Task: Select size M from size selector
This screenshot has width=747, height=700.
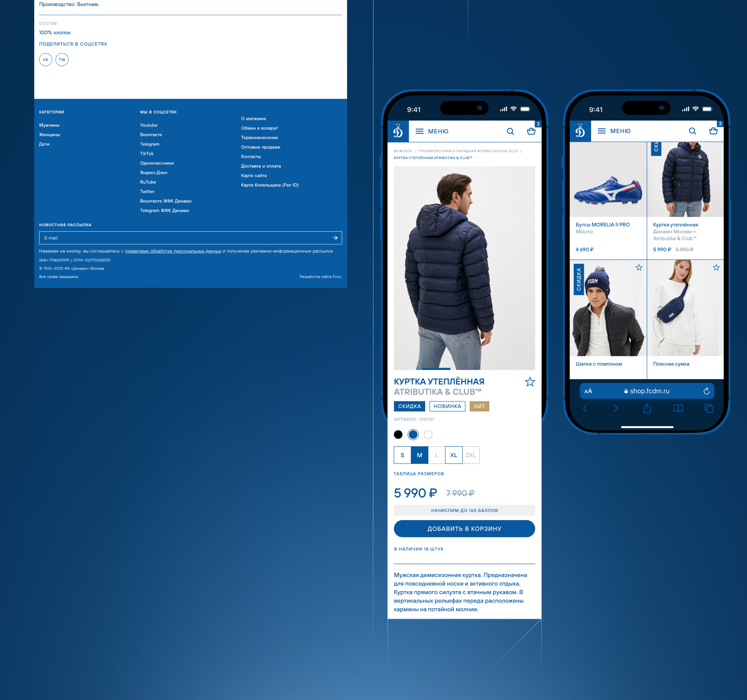Action: (x=419, y=454)
